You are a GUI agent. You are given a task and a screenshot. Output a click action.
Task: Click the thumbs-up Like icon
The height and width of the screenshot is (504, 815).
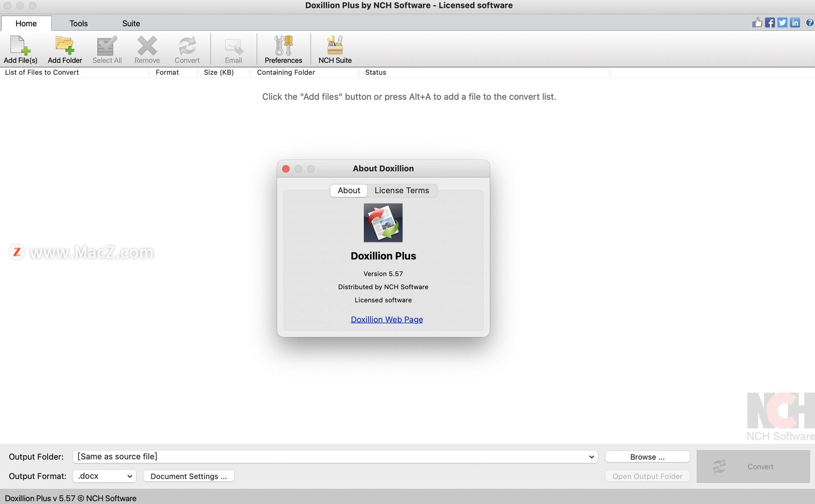(757, 22)
